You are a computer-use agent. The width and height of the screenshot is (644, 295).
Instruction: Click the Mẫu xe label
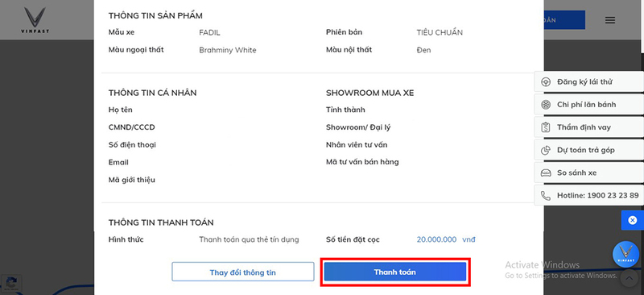122,32
